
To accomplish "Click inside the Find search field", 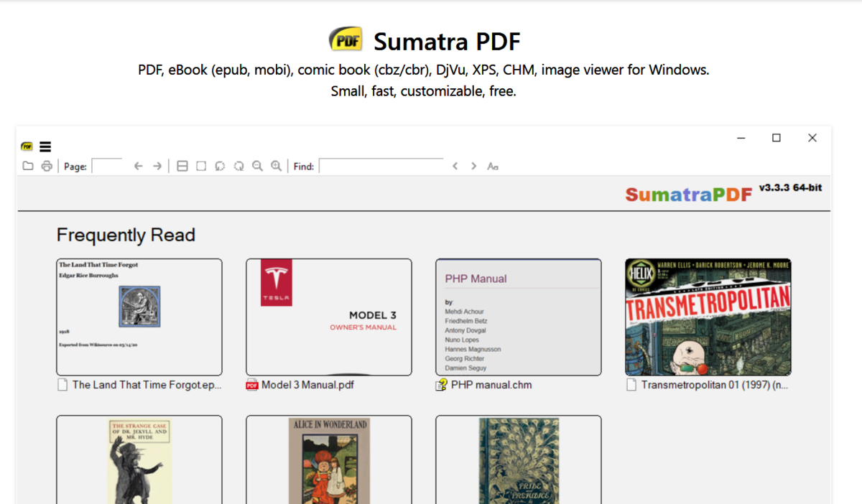I will coord(381,166).
